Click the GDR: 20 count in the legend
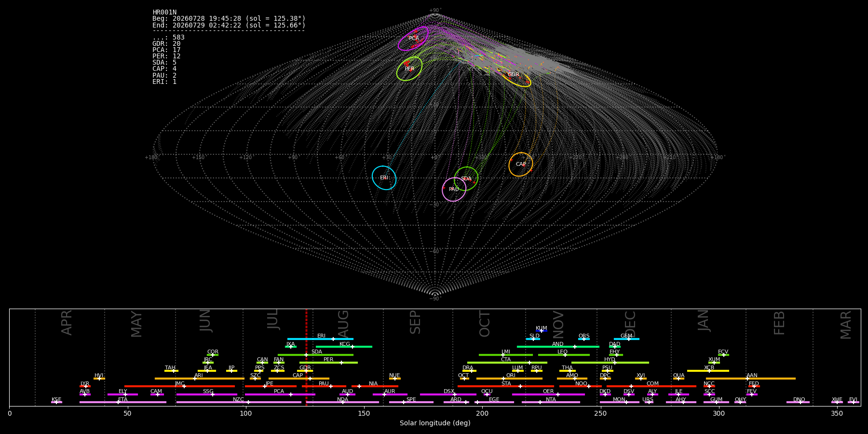The image size is (868, 434). pyautogui.click(x=166, y=44)
